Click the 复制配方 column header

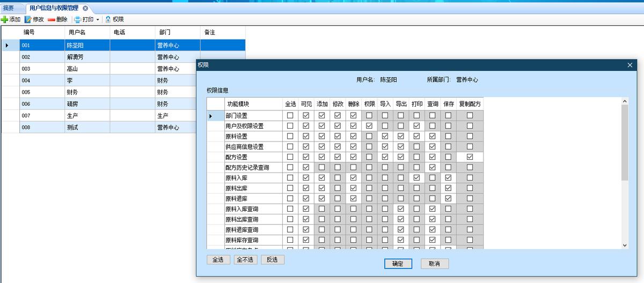coord(470,104)
